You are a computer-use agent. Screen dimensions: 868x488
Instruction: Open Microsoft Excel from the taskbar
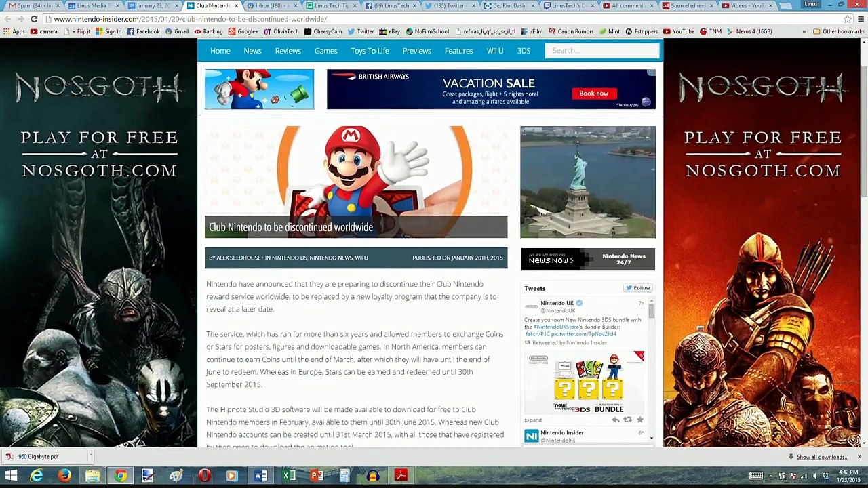click(x=289, y=476)
